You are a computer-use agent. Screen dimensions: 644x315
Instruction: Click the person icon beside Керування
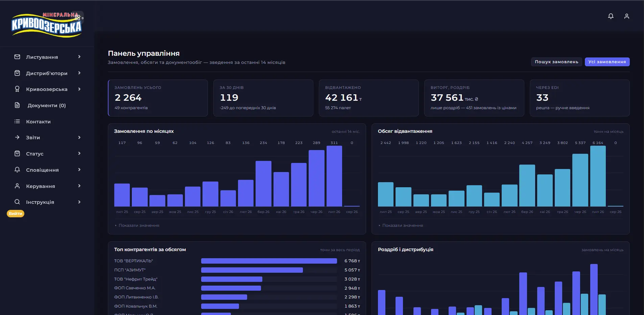coord(17,186)
